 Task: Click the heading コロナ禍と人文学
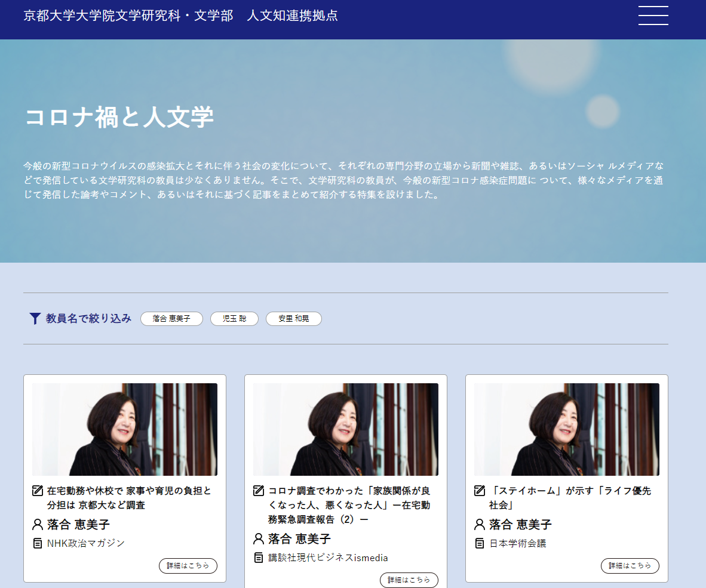pyautogui.click(x=119, y=117)
